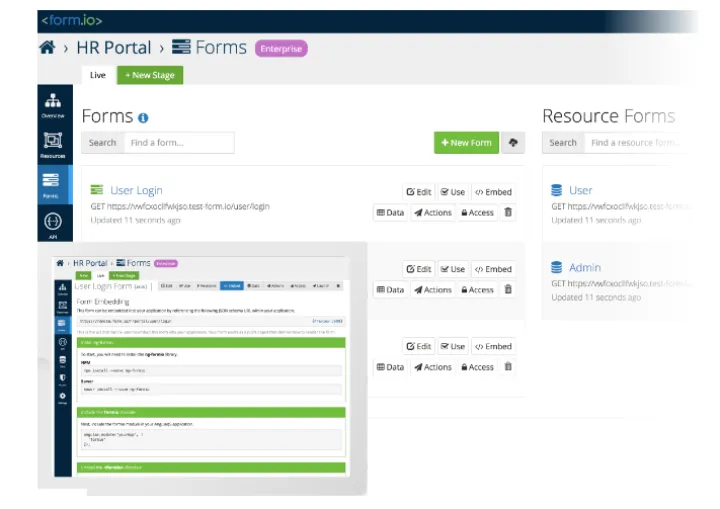Switch to the Live stage tab

[x=98, y=75]
